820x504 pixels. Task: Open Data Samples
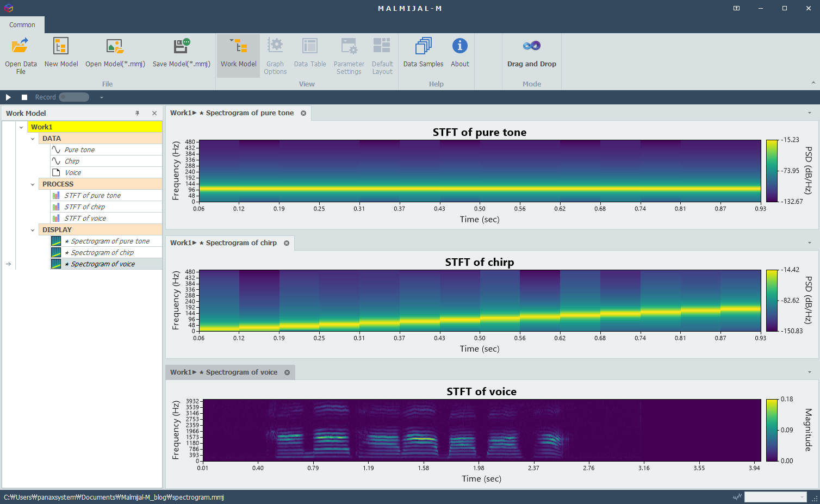pyautogui.click(x=423, y=53)
